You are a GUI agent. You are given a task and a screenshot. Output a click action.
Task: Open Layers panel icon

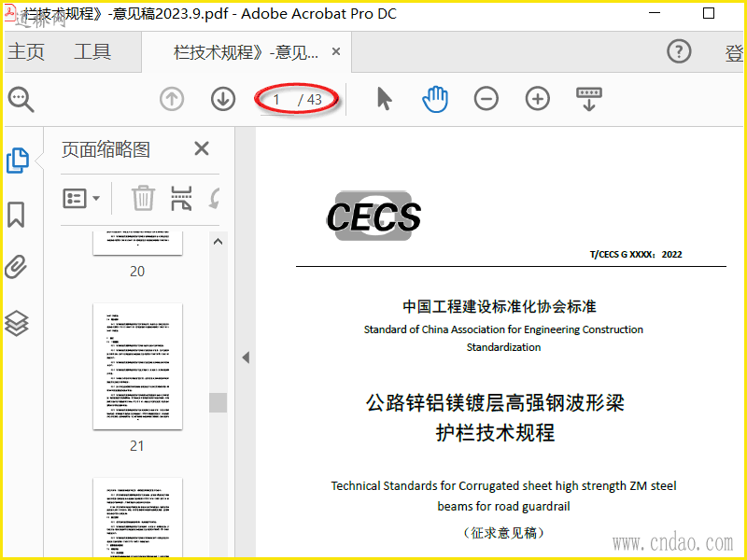point(17,323)
